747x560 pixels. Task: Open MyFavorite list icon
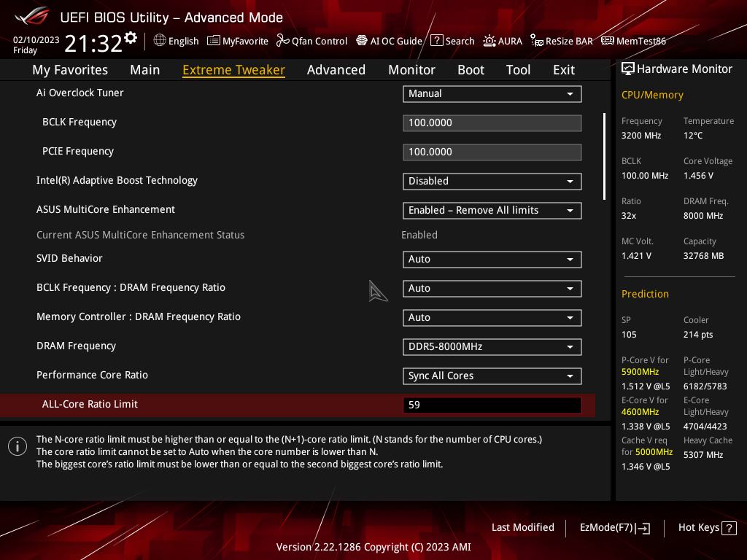[x=214, y=41]
